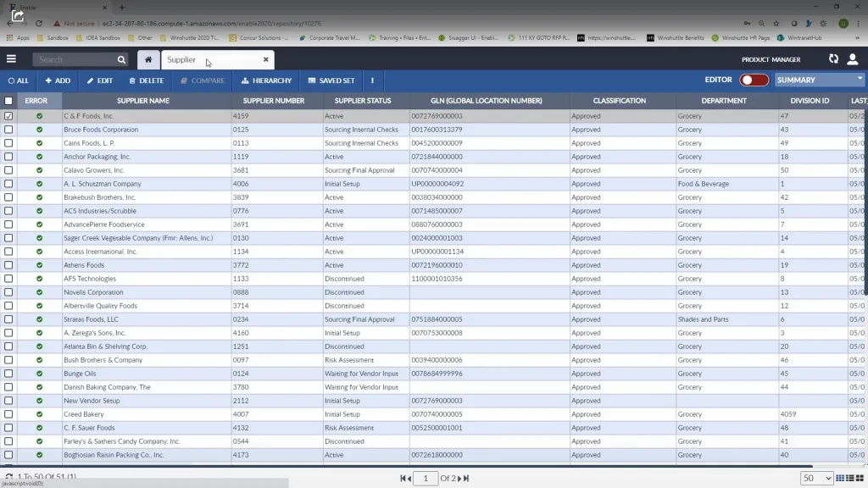The height and width of the screenshot is (488, 868).
Task: Bookmark this page with the star icon
Action: [x=776, y=24]
